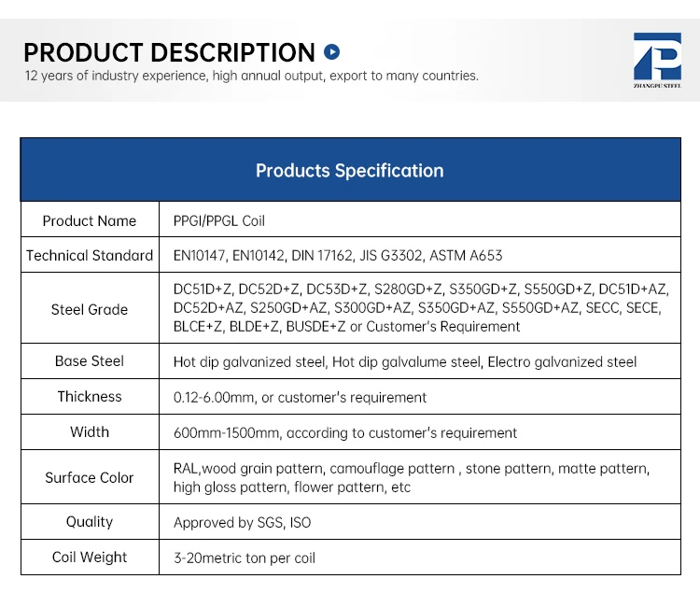Click the RAL wood grain pattern text

411,477
